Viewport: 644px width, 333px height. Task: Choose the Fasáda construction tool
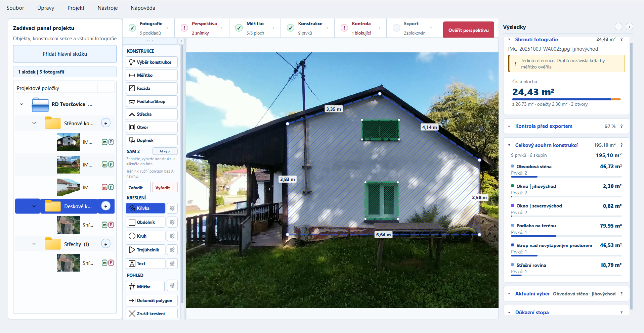[152, 88]
